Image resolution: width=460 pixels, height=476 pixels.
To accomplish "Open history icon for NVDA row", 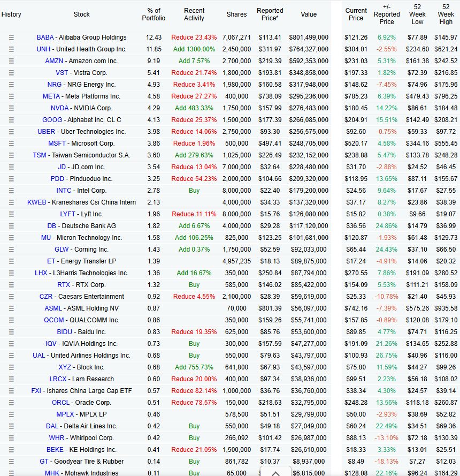I will [12, 108].
